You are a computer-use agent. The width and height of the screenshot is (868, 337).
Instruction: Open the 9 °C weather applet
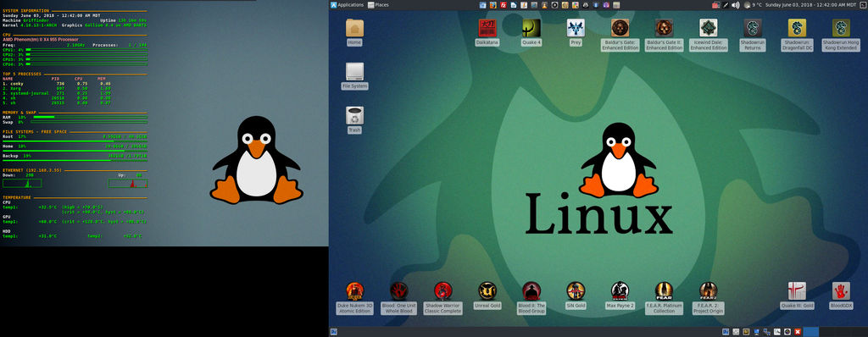(x=754, y=5)
